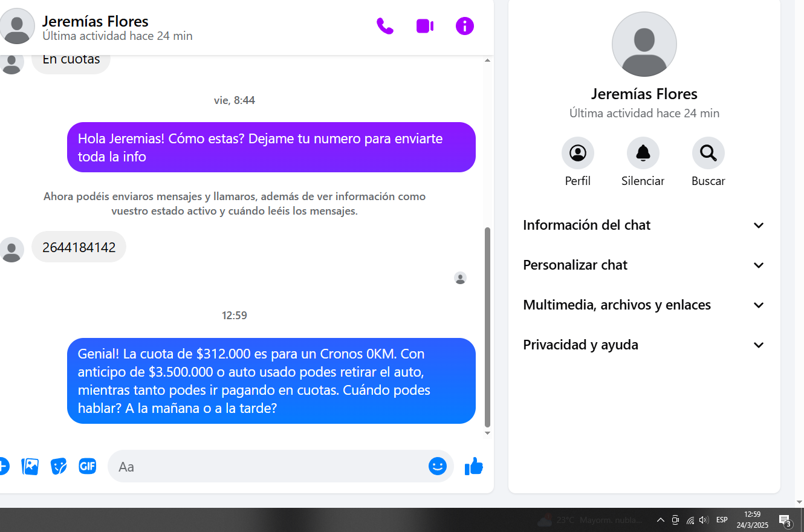Open the ESP keyboard language indicator
The image size is (804, 532).
[722, 520]
